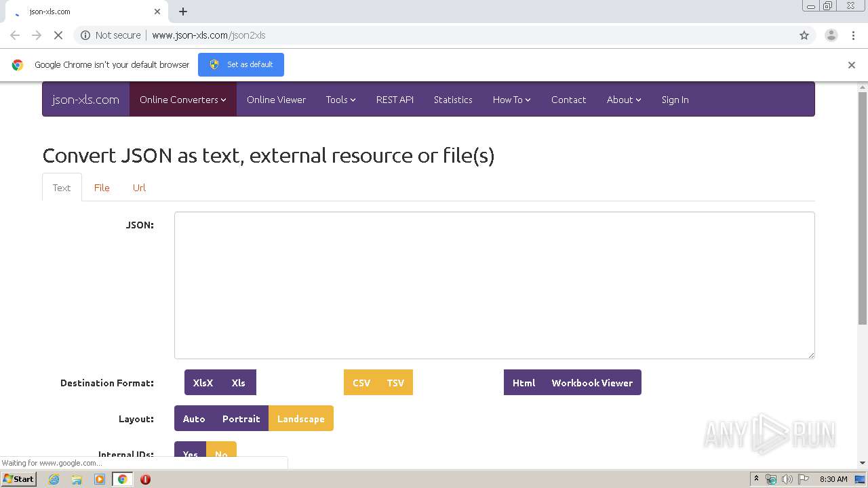Switch to the File tab
The width and height of the screenshot is (868, 488).
click(102, 188)
